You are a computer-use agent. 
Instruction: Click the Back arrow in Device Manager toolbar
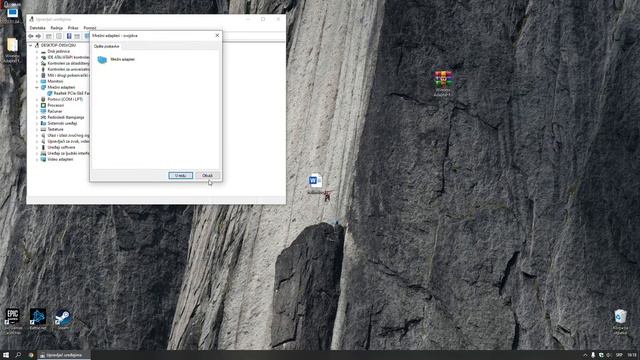click(31, 36)
